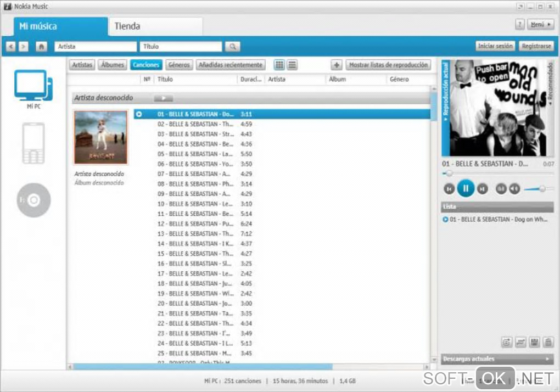Select track 22 - BELLE & SEBASTIAN row

[282, 323]
